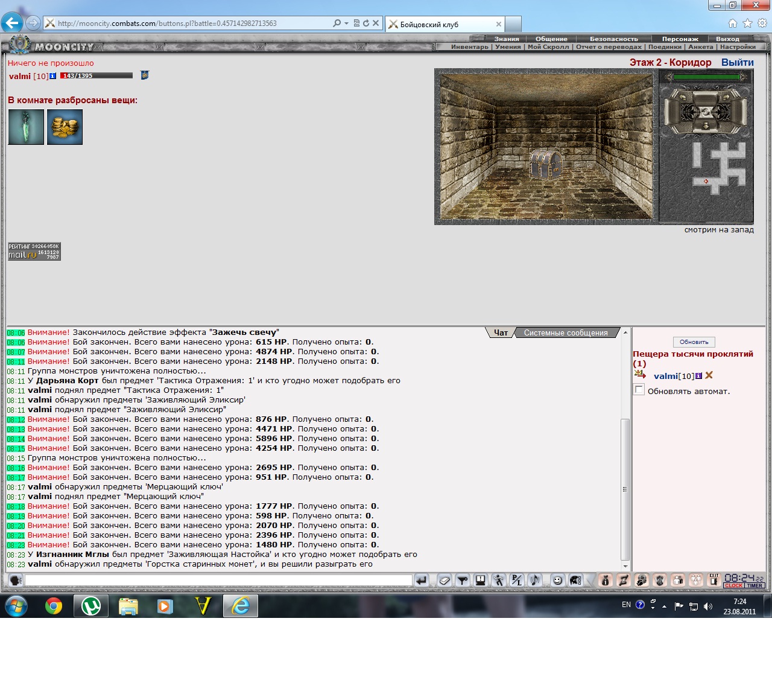Click the crossed swords icon next to valmi

(x=709, y=375)
